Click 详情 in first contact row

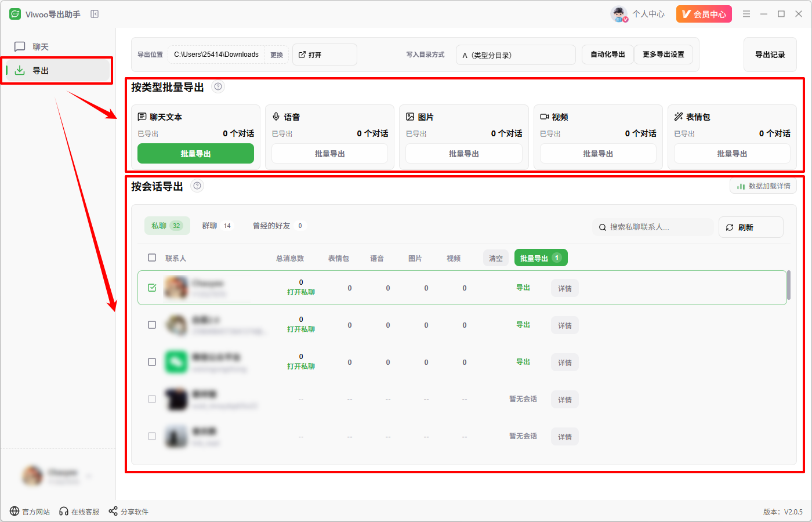coord(565,288)
